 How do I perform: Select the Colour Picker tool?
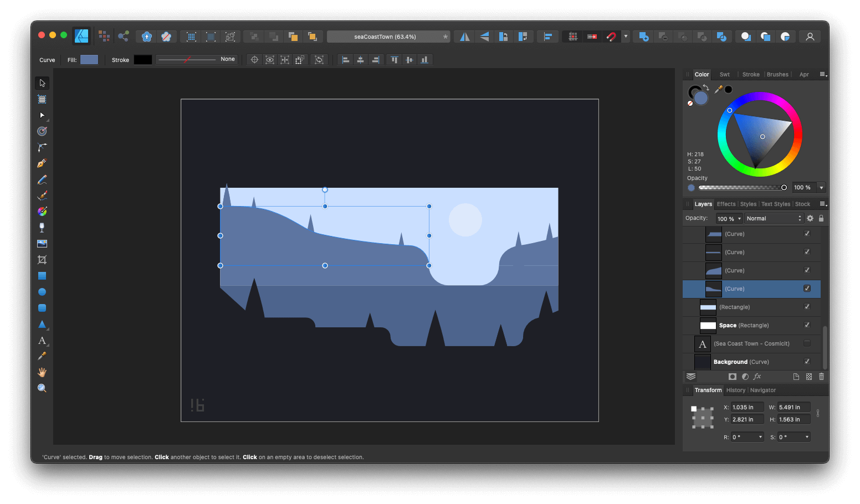pos(42,356)
